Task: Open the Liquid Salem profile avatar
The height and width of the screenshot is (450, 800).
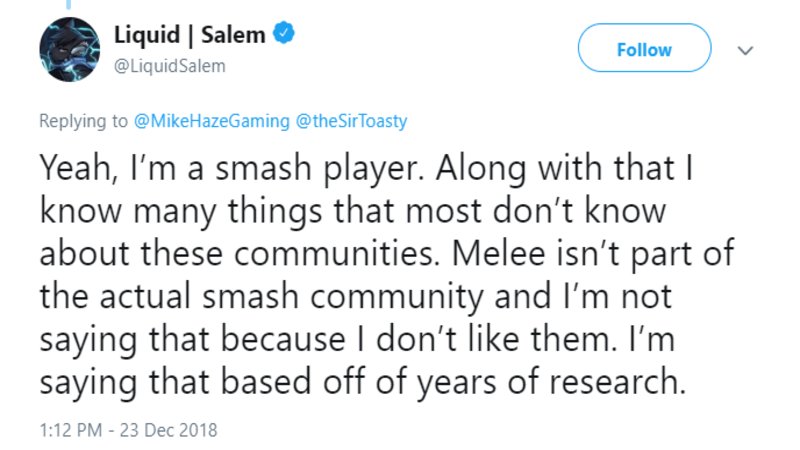Action: coord(70,49)
